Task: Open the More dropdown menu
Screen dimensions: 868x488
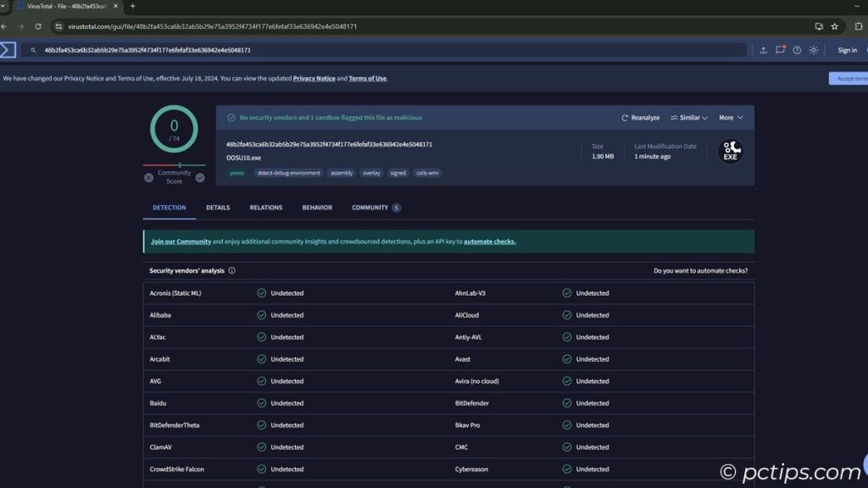Action: tap(731, 118)
